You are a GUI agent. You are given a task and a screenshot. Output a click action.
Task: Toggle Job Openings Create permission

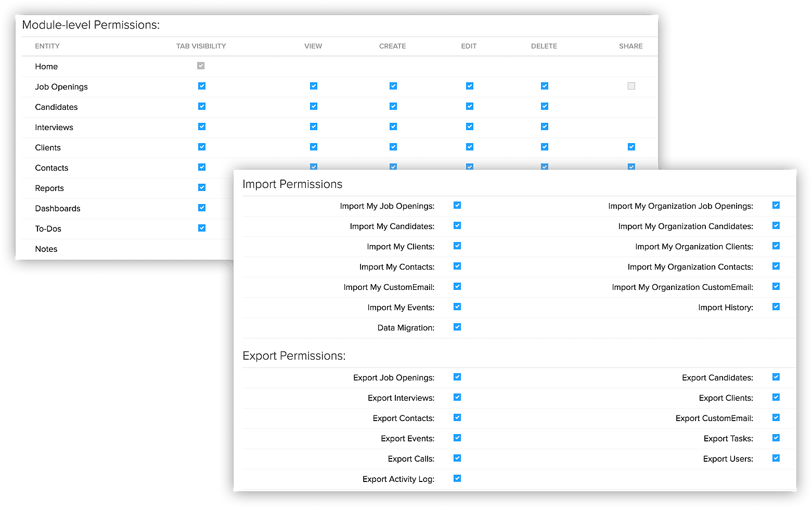point(393,86)
